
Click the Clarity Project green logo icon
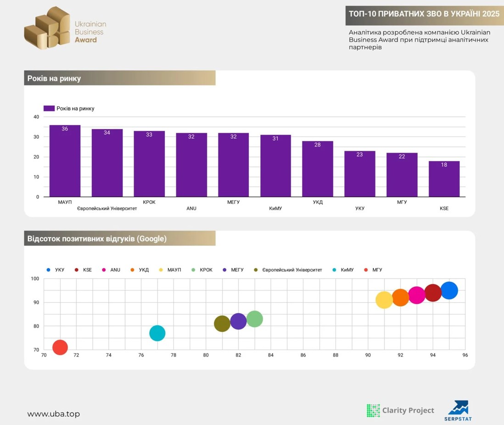pos(373,410)
